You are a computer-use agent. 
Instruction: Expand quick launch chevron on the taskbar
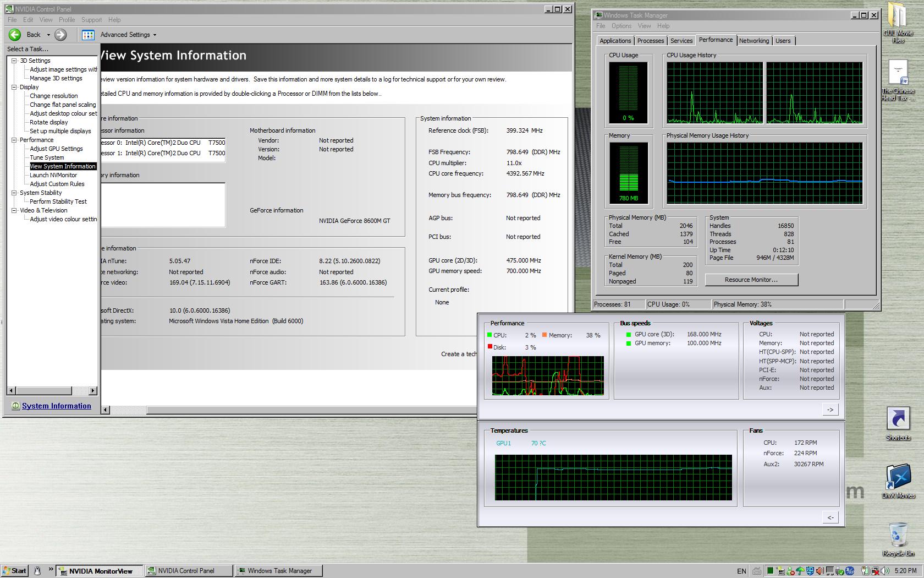click(x=51, y=569)
